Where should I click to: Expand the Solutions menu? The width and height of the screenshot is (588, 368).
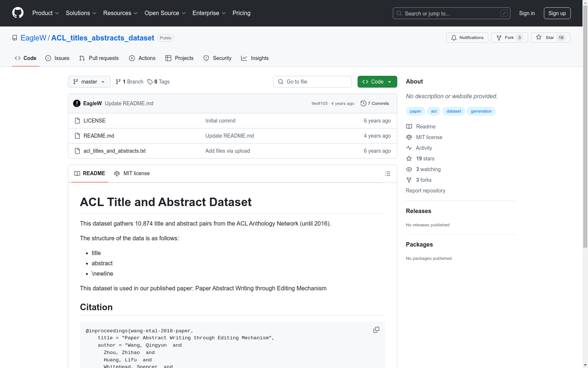click(x=81, y=13)
